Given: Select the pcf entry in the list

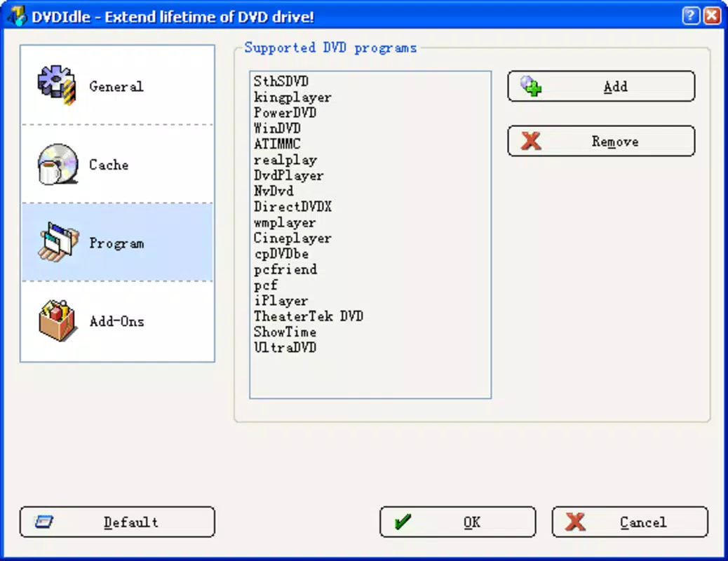Looking at the screenshot, I should (266, 285).
